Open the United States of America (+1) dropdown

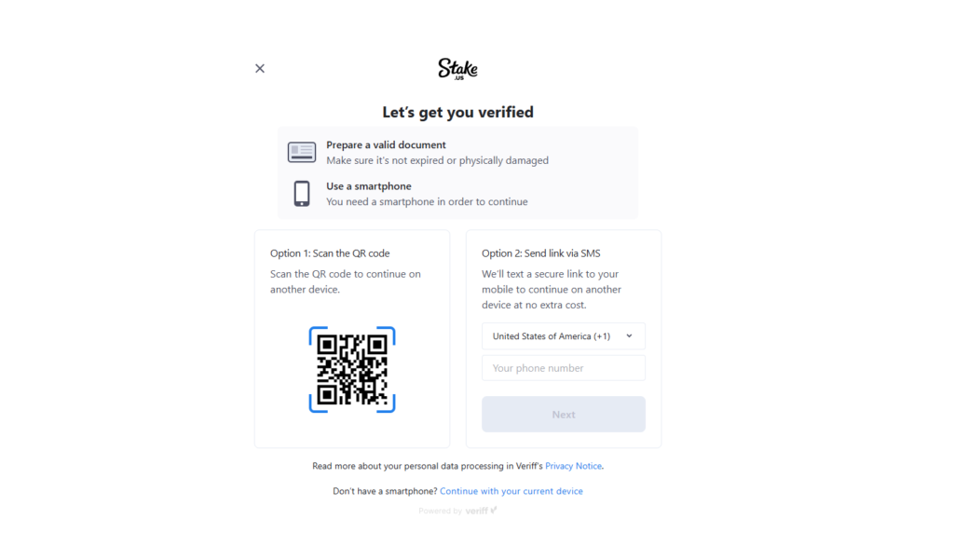point(557,336)
